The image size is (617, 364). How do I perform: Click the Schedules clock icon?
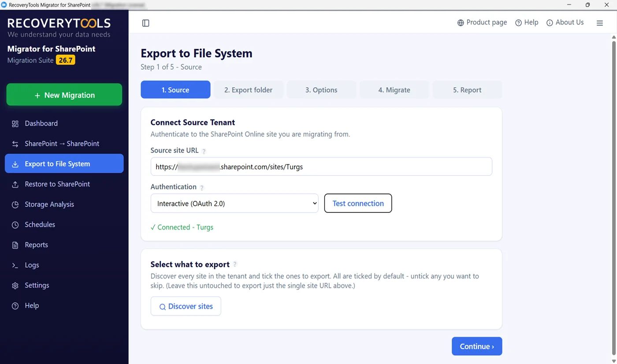coord(15,225)
